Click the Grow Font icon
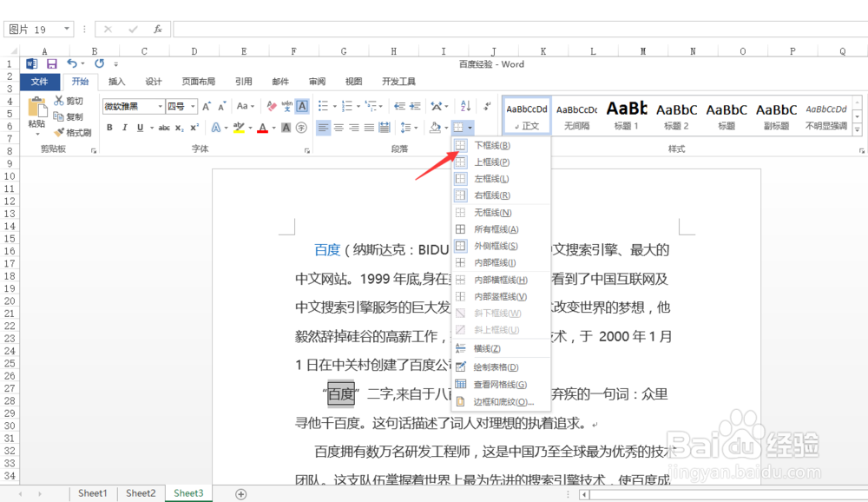 [207, 106]
